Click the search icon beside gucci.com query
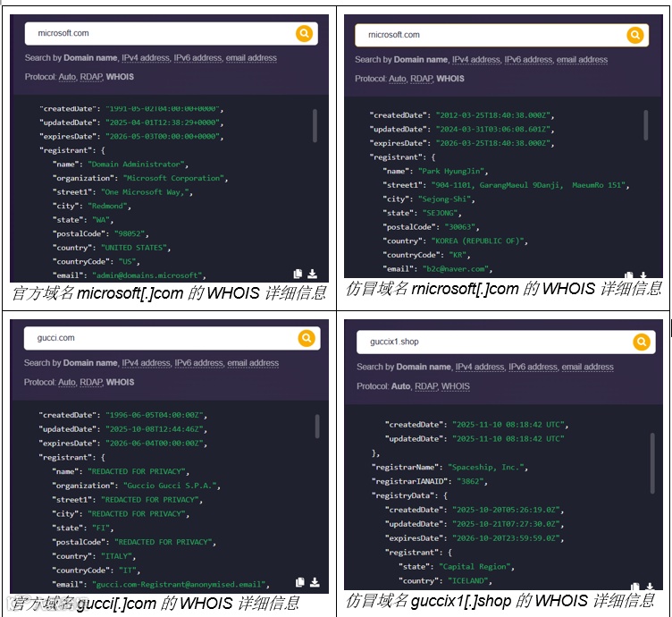 [x=307, y=338]
